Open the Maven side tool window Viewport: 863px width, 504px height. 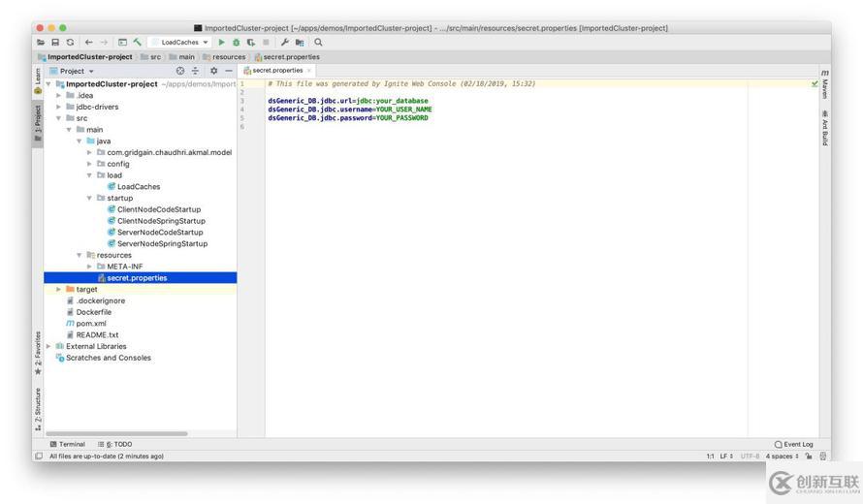pos(825,84)
